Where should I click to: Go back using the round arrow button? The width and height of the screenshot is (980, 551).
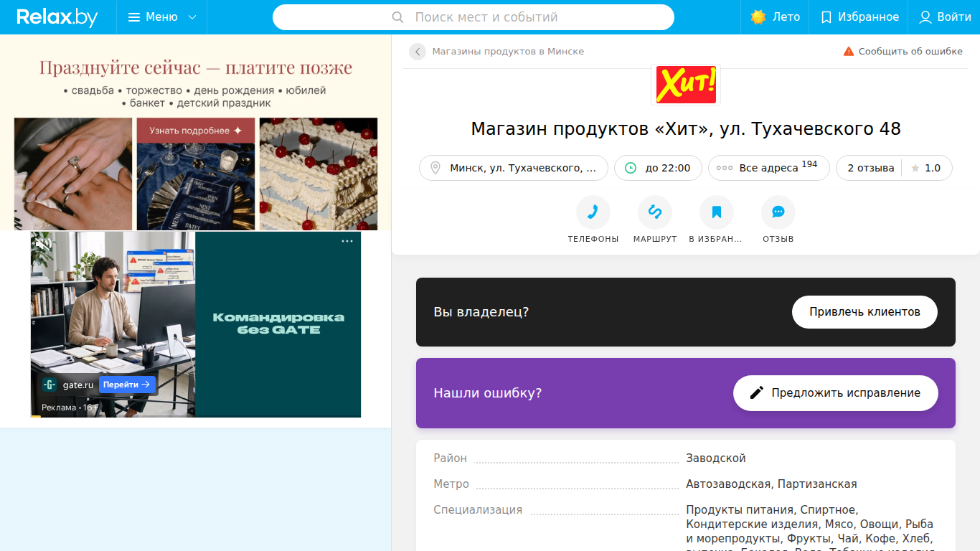click(418, 52)
